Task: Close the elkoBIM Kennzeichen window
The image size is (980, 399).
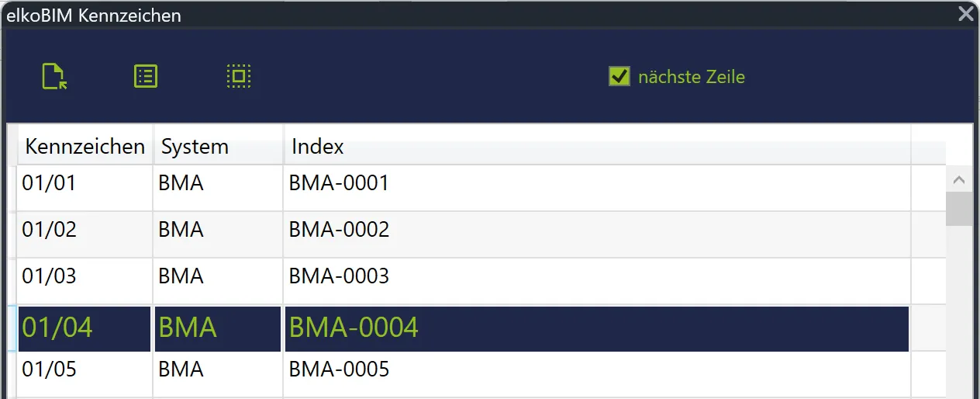Action: [965, 13]
